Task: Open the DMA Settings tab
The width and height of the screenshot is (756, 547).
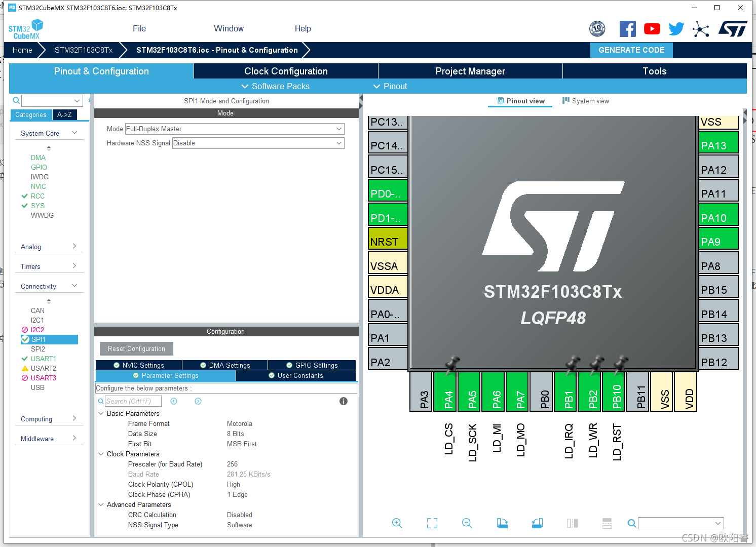Action: (225, 365)
